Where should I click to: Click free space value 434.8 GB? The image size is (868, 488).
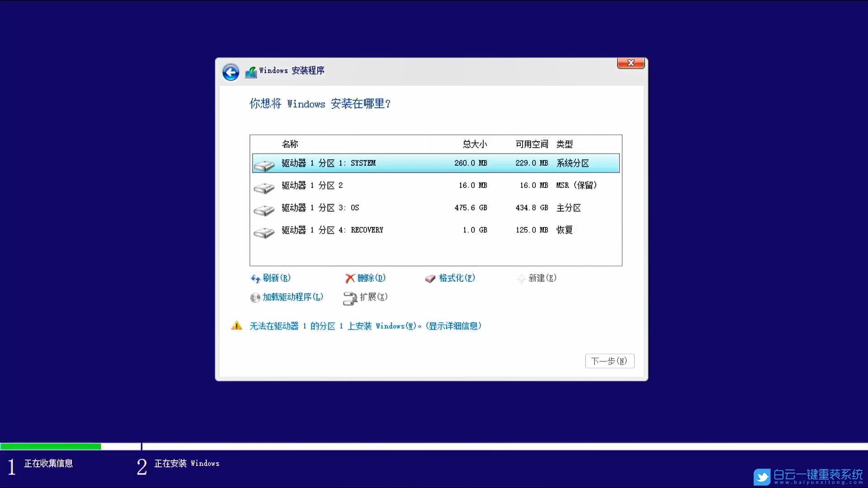[532, 208]
